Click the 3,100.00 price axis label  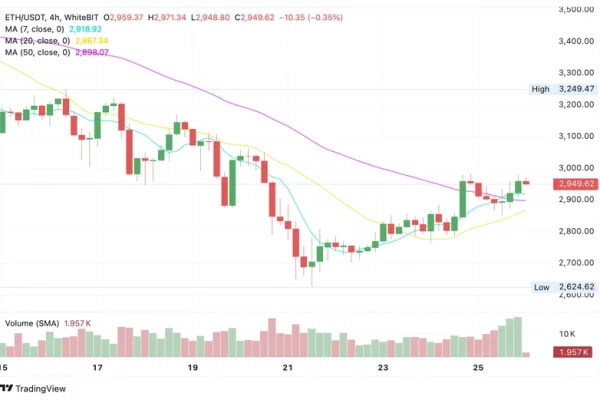[x=574, y=136]
